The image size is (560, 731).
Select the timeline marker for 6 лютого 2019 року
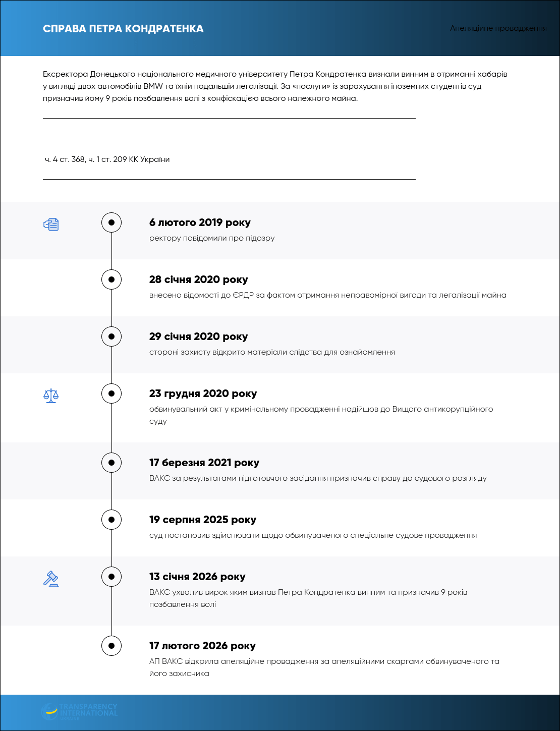click(111, 222)
